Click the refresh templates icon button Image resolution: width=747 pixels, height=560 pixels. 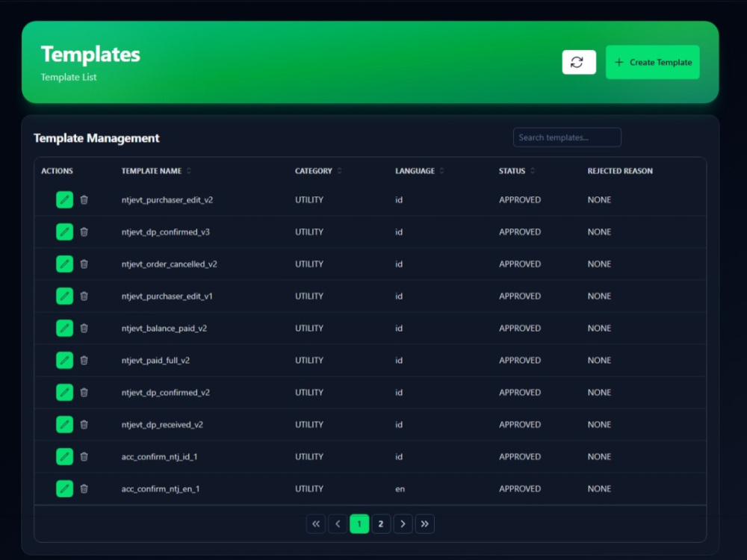pos(579,62)
